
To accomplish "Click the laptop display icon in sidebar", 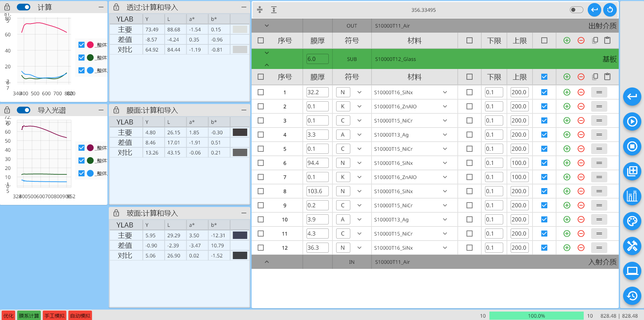I will [632, 271].
